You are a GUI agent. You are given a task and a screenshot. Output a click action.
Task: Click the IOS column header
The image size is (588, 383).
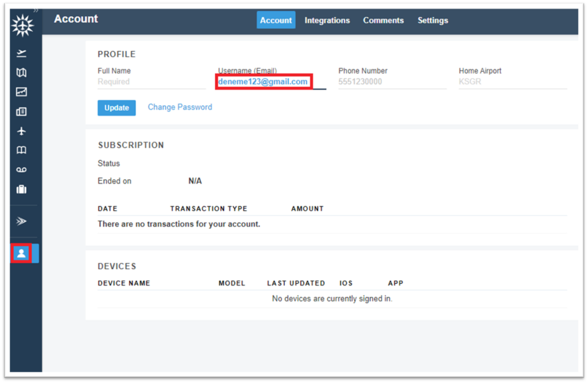pyautogui.click(x=346, y=283)
